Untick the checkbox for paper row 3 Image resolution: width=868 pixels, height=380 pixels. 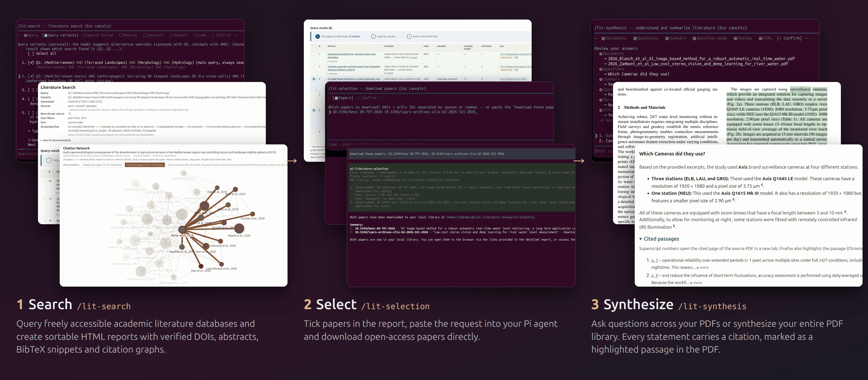click(314, 79)
